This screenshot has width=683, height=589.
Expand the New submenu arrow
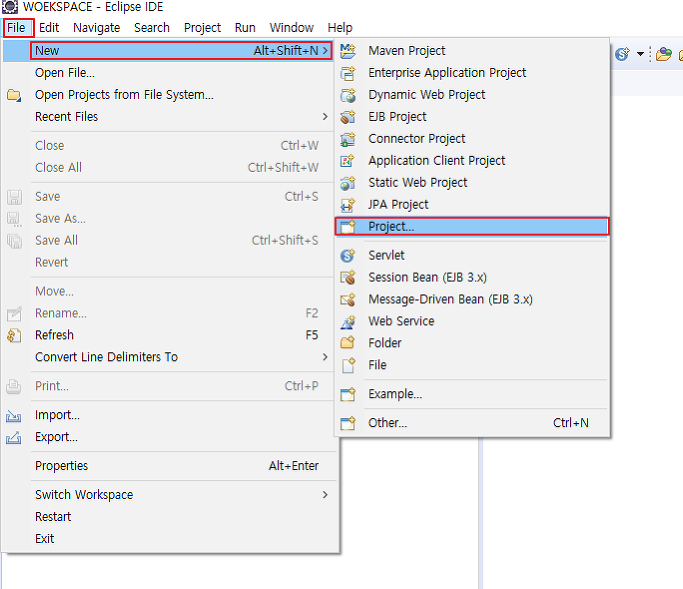(325, 51)
